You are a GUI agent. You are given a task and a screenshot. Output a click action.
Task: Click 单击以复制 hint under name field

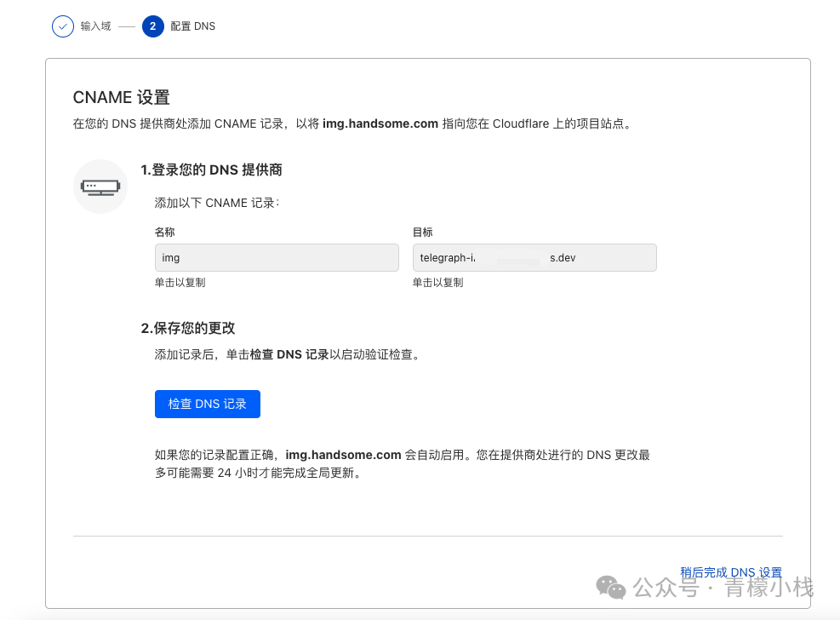point(180,283)
